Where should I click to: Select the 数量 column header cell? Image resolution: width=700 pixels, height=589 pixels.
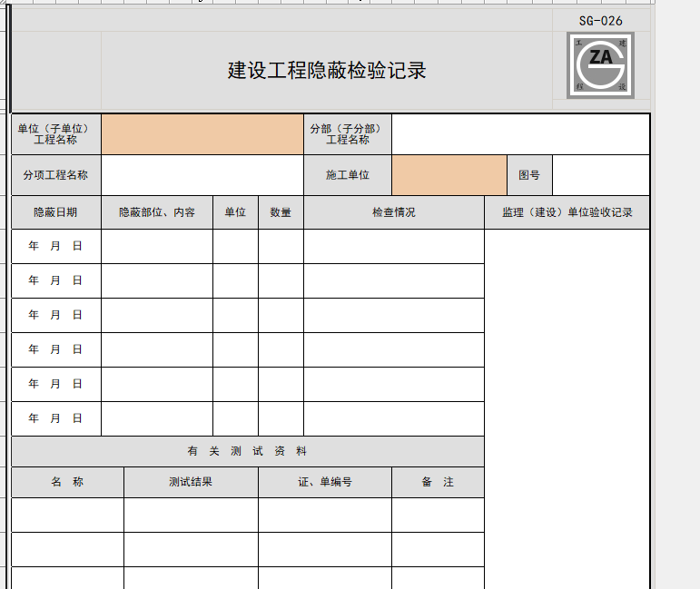(281, 212)
